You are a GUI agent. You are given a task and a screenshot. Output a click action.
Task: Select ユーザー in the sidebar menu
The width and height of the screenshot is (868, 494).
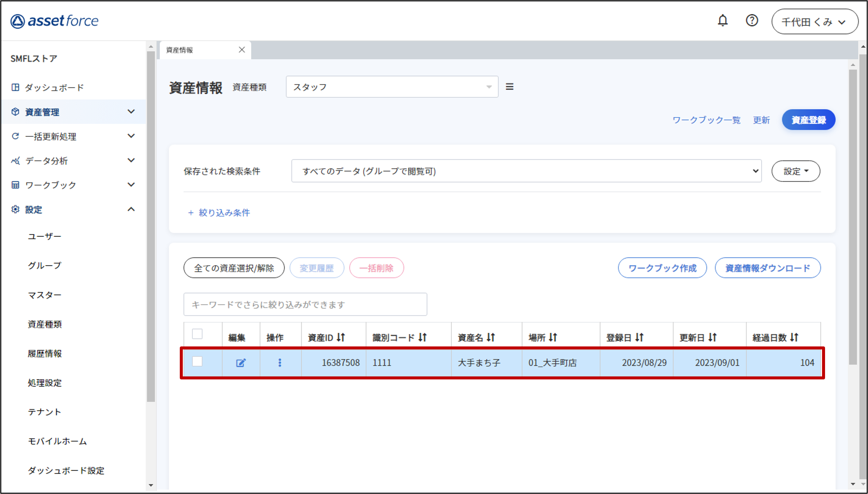[44, 236]
